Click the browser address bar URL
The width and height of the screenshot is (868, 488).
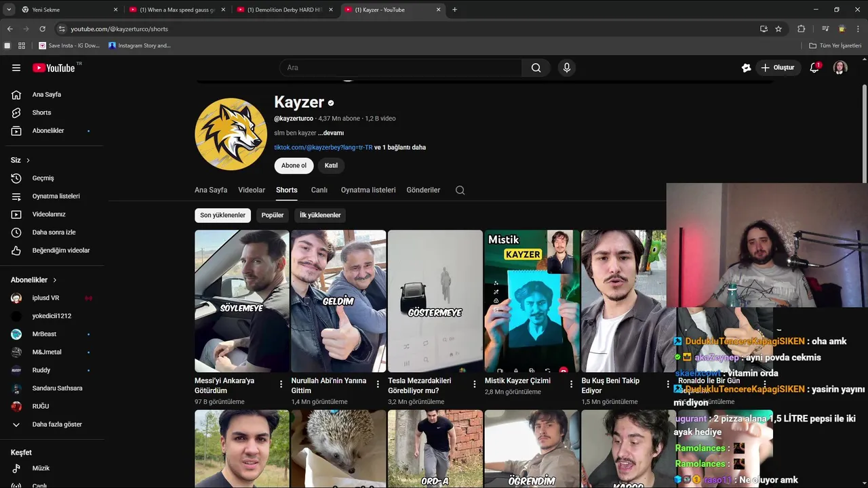pyautogui.click(x=119, y=29)
